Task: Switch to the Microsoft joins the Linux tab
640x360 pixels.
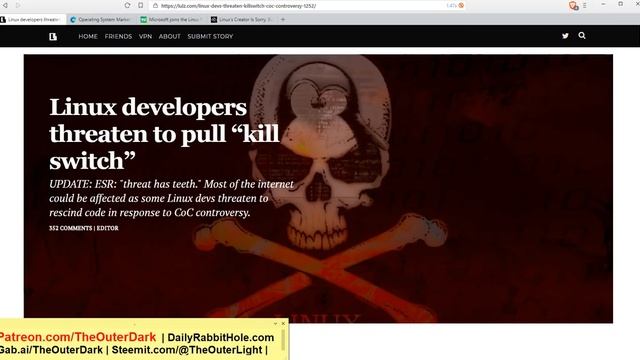Action: 172,20
